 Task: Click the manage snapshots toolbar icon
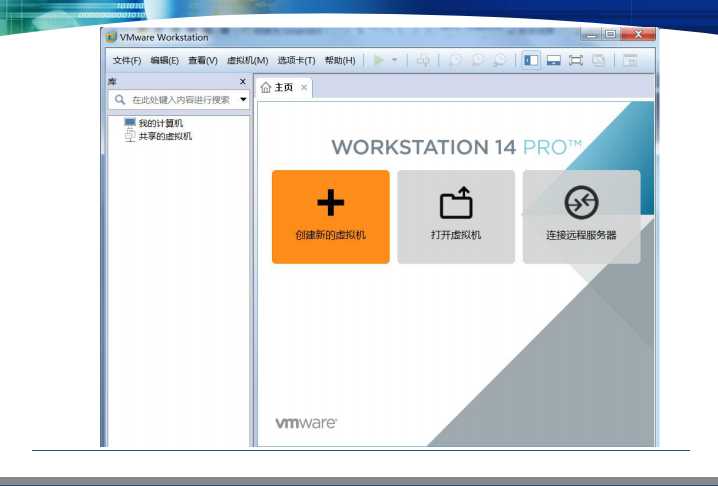pyautogui.click(x=500, y=60)
